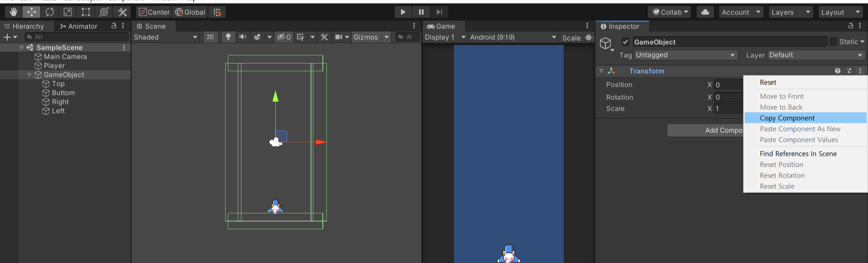Image resolution: width=868 pixels, height=263 pixels.
Task: Collapse the GameObject tree node
Action: pos(29,75)
